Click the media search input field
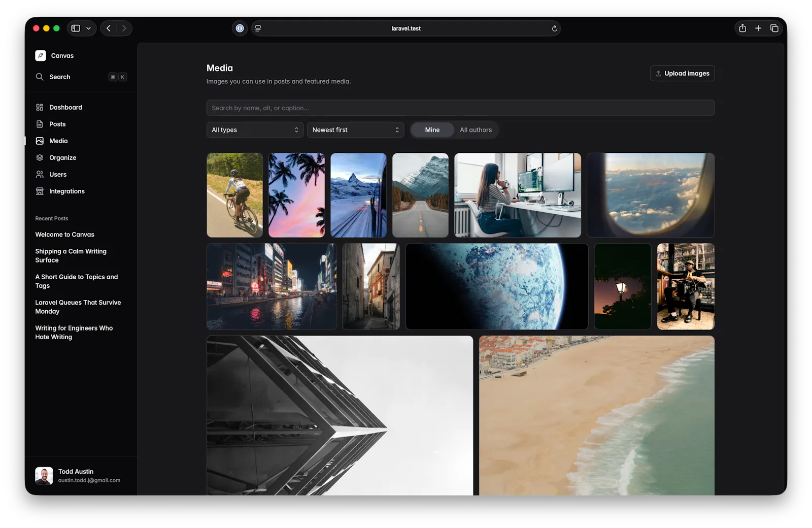 click(x=460, y=108)
